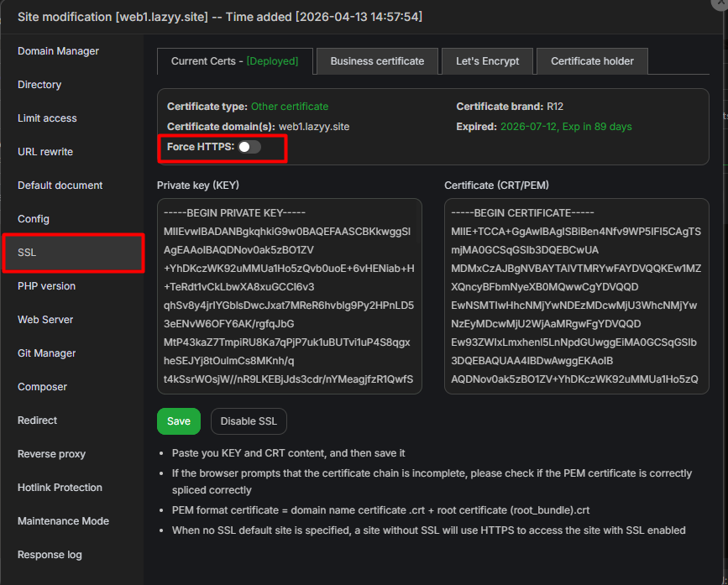Viewport: 728px width, 585px height.
Task: Click the green Save button
Action: [x=178, y=421]
